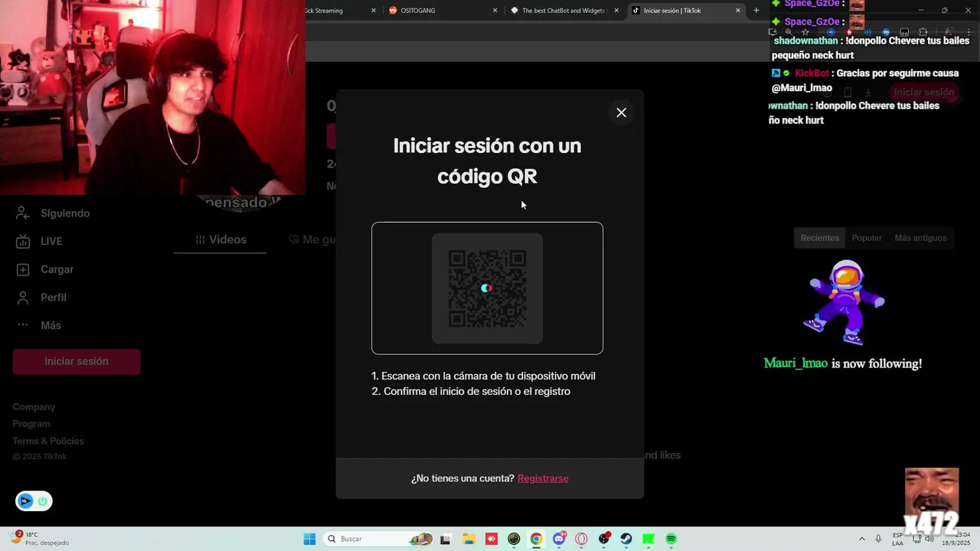Open the red square app in taskbar
The height and width of the screenshot is (551, 980).
tap(491, 539)
